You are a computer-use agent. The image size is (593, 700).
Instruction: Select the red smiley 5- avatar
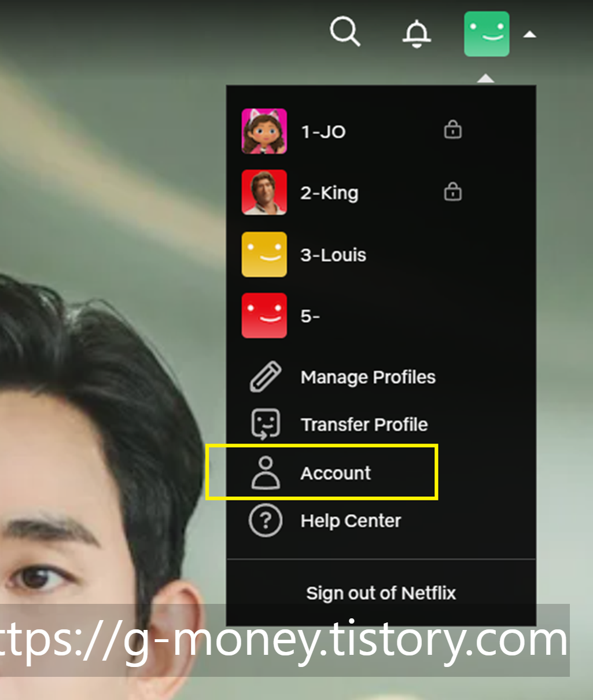[x=264, y=316]
